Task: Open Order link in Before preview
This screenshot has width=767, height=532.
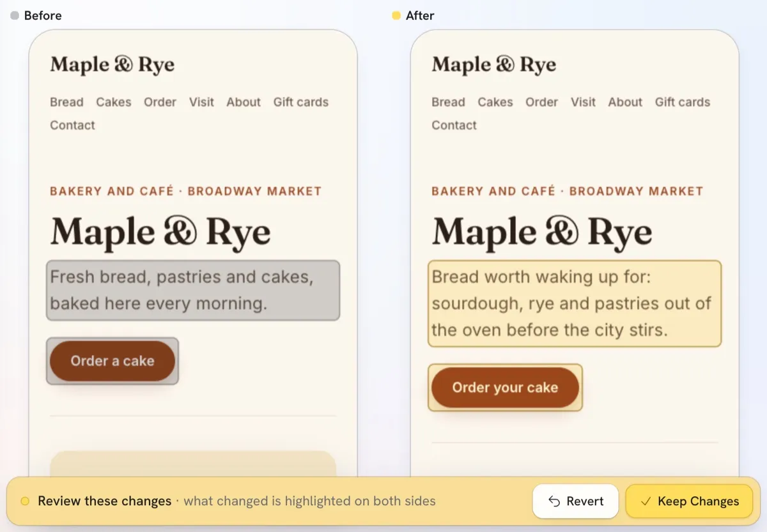Action: click(x=160, y=102)
